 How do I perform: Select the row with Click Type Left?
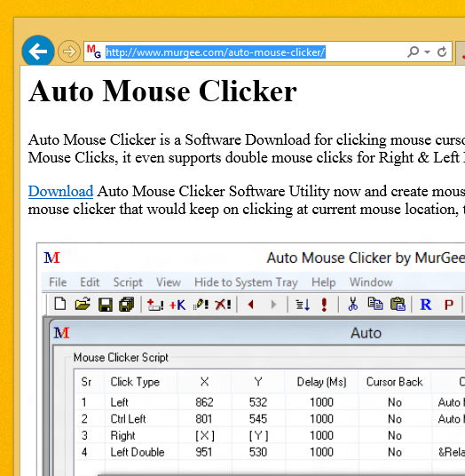pos(270,402)
